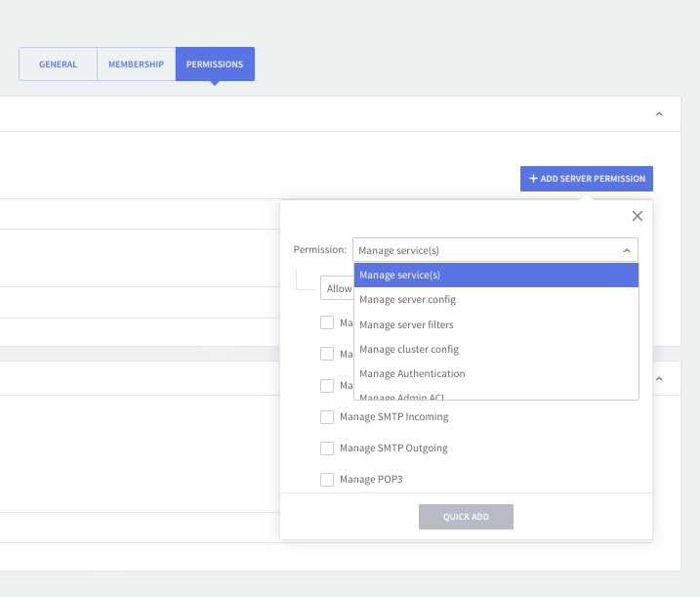Collapse the lower panel using its chevron

[659, 379]
